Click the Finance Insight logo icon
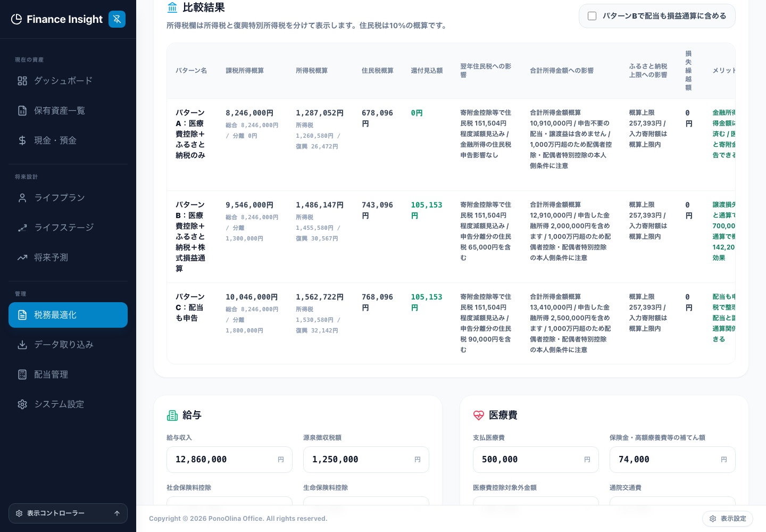 [x=16, y=19]
